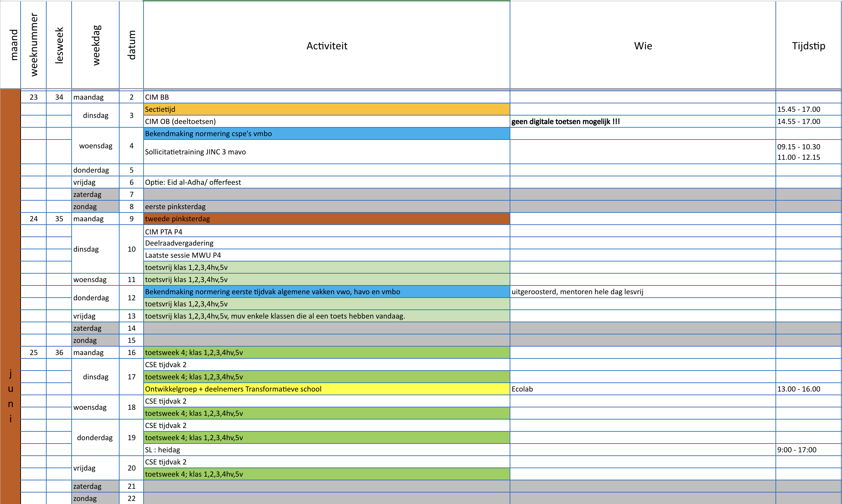Screen dimensions: 842x504
Task: Select the CSE tijdvak 2 cell for woensdag 18
Action: click(327, 401)
